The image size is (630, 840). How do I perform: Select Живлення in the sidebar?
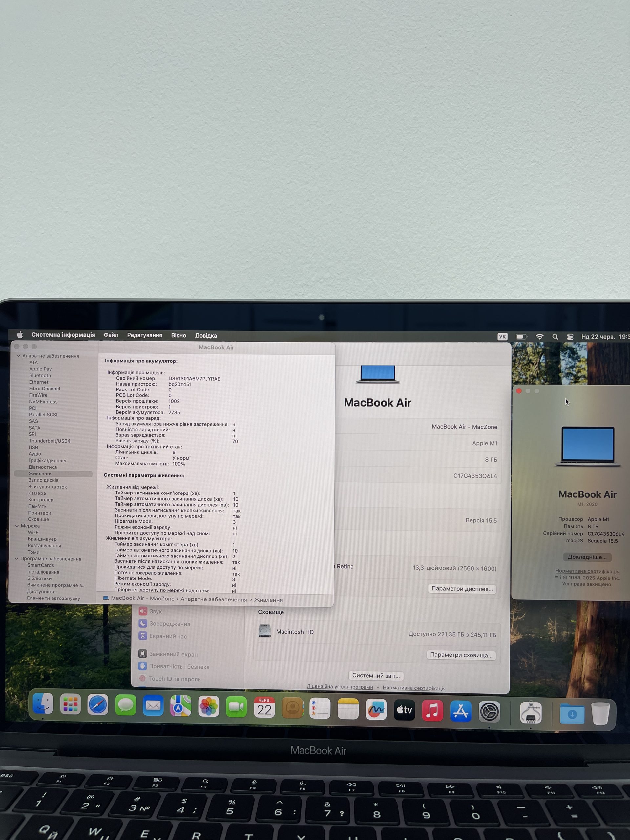coord(53,473)
